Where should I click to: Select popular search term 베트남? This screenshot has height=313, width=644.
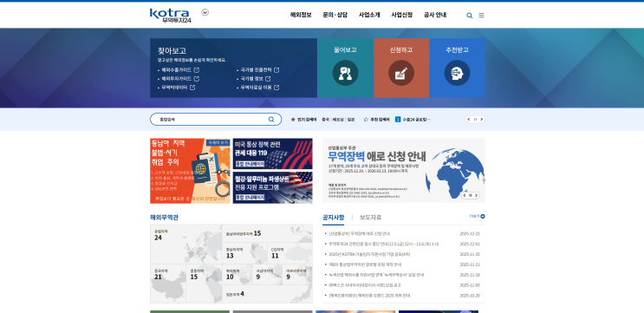[x=338, y=120]
